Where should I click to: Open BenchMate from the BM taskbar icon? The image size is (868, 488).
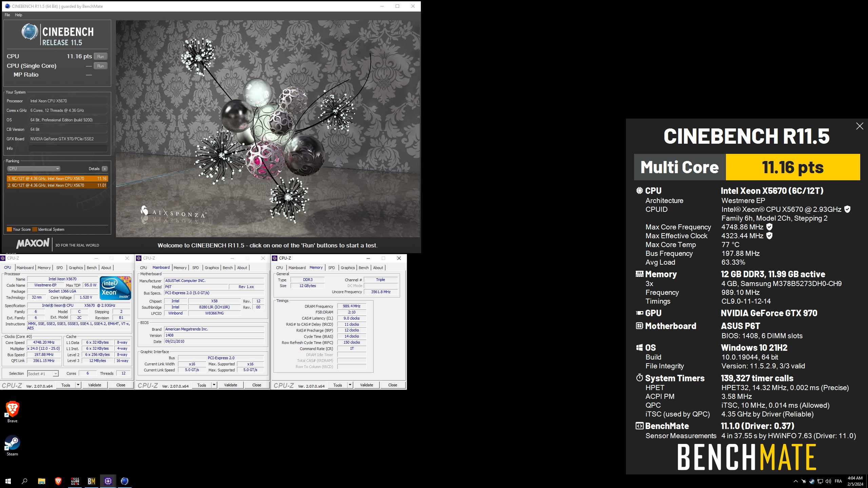92,481
